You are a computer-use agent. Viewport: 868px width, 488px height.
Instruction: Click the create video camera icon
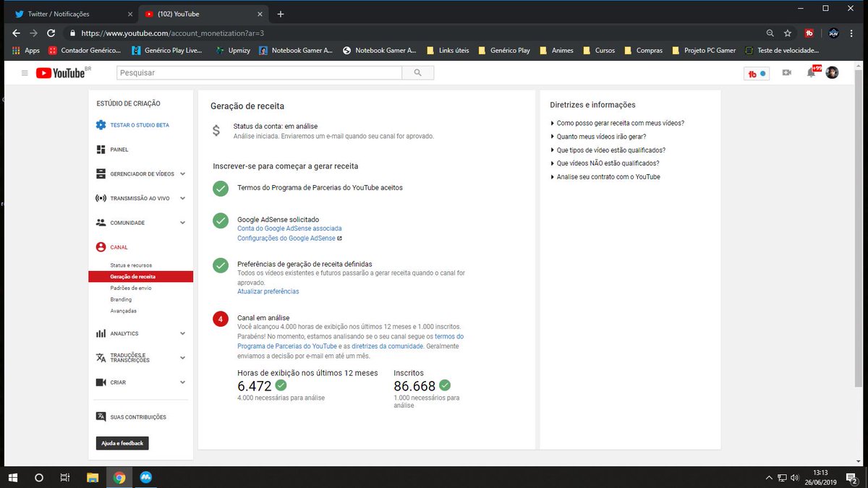(787, 73)
